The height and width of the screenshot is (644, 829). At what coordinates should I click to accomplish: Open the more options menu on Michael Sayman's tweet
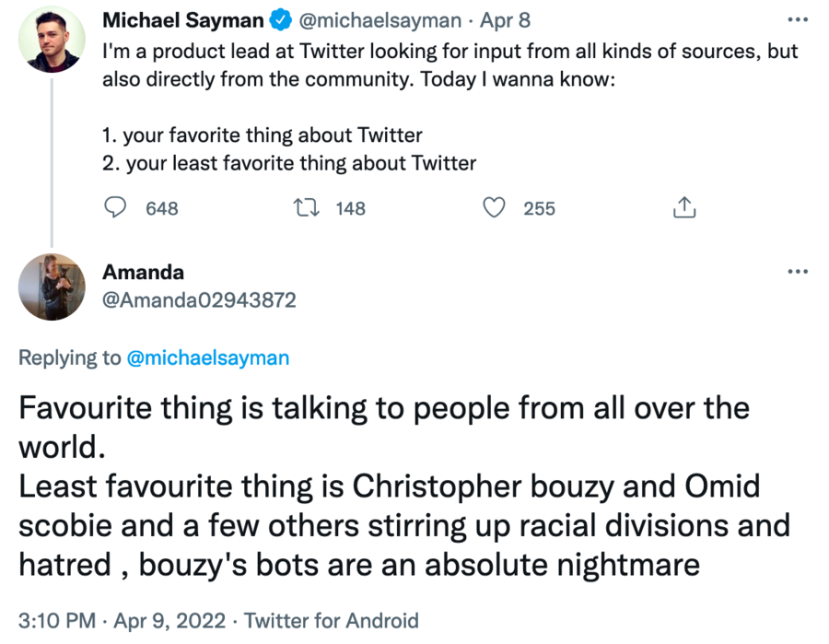(x=797, y=20)
